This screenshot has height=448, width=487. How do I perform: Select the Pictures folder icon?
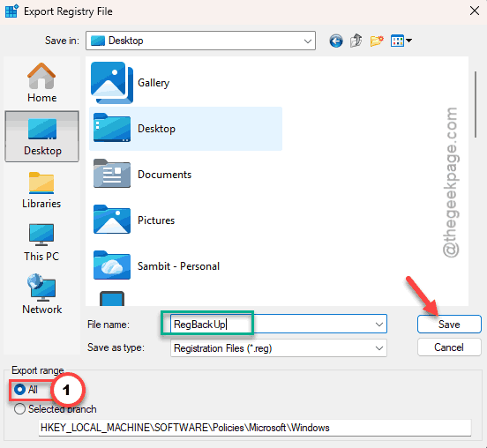coord(112,220)
